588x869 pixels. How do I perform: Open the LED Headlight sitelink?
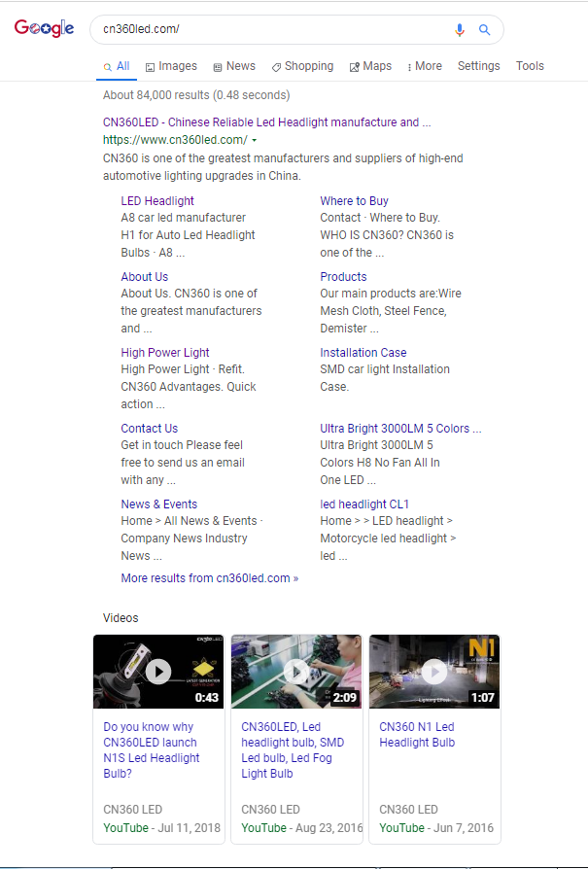(157, 201)
